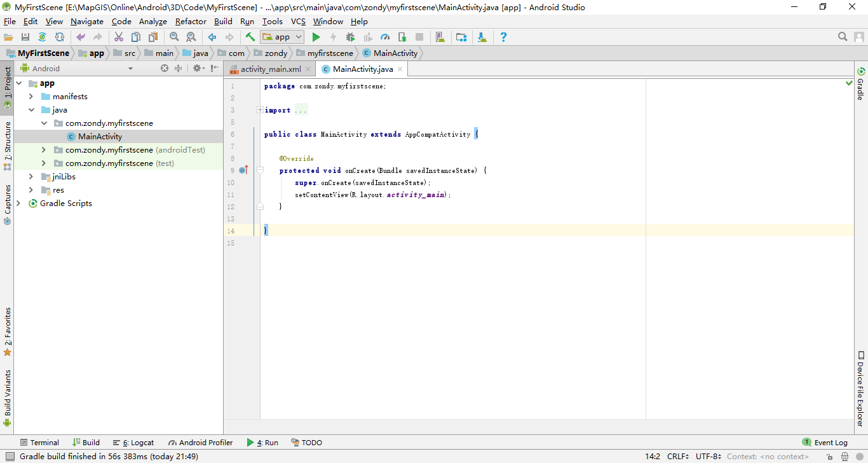The image size is (868, 463).
Task: Click the Android Profiler gauge toolbar icon
Action: [x=385, y=38]
